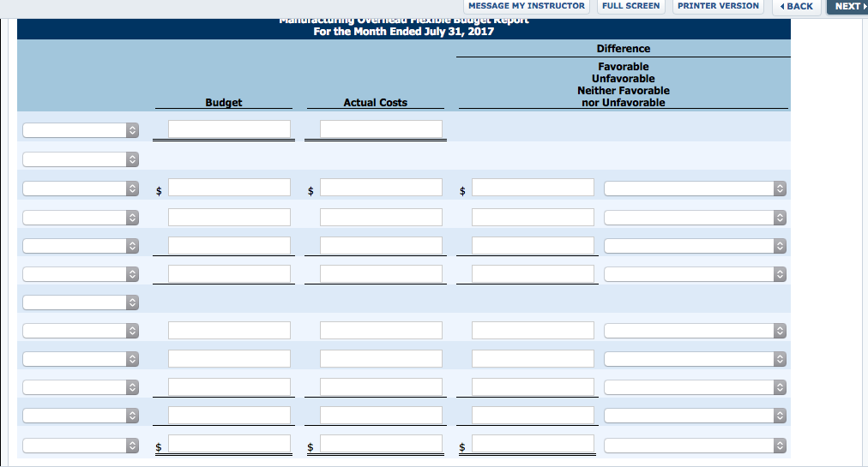Open the PRINTER VERSION link
Image resolution: width=868 pixels, height=467 pixels.
click(718, 6)
